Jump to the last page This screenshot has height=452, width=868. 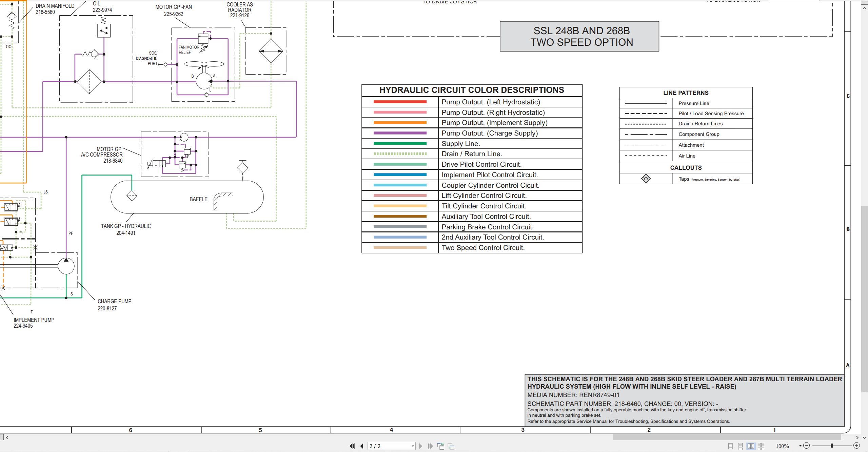pos(430,446)
